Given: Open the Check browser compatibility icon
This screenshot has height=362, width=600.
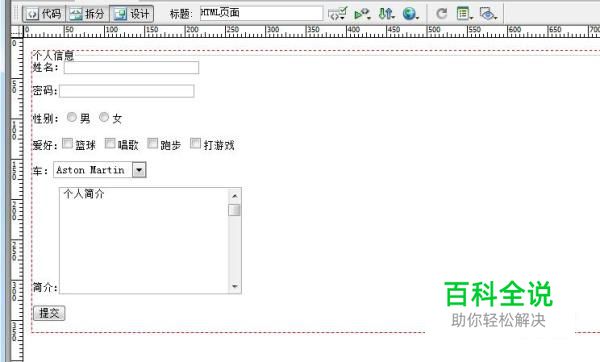Looking at the screenshot, I should pos(362,14).
